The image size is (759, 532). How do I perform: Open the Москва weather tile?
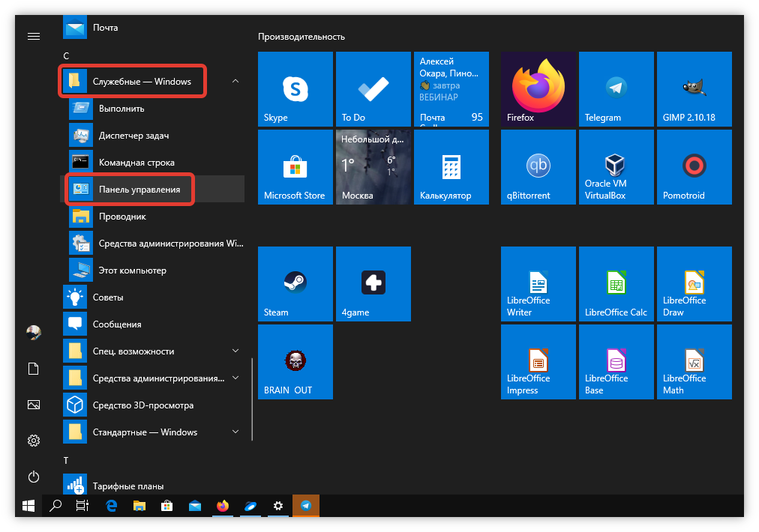(373, 167)
